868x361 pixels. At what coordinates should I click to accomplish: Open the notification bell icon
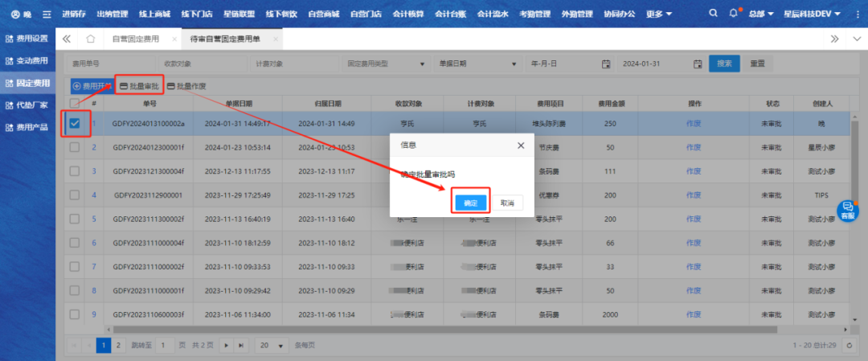733,14
